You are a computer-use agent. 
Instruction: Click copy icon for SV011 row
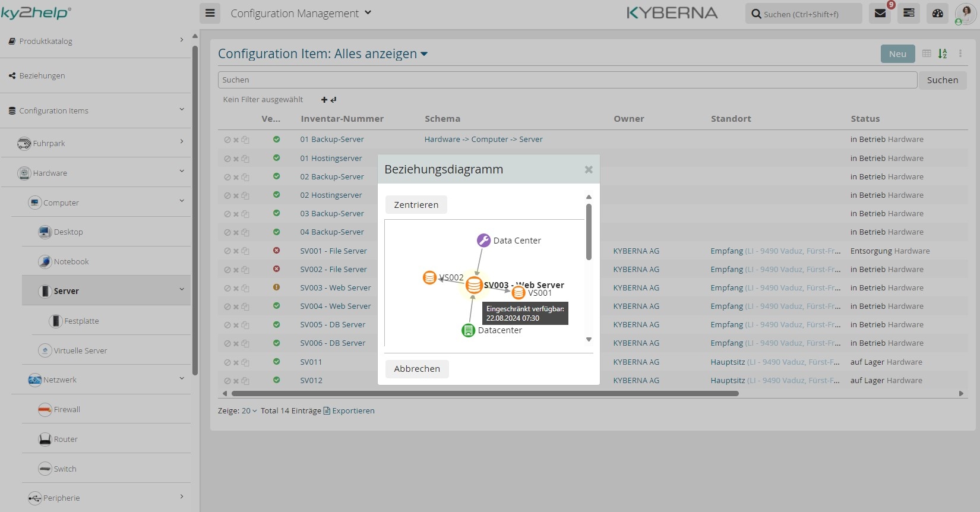pyautogui.click(x=245, y=362)
